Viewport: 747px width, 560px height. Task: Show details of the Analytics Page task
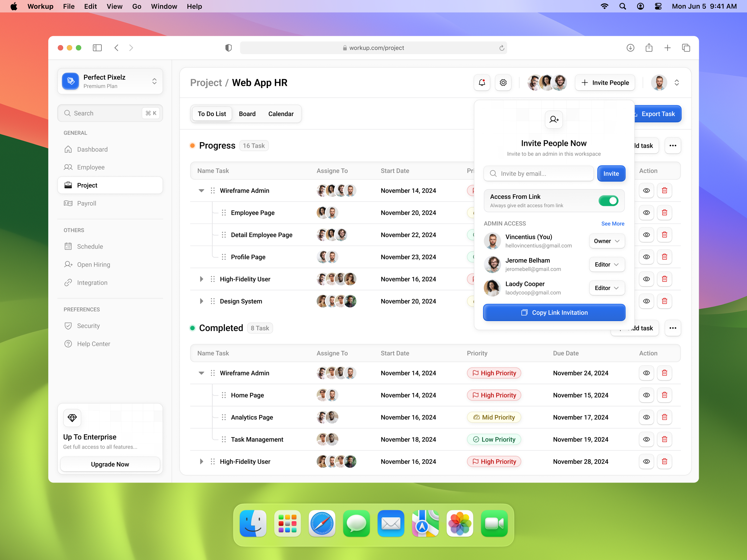pos(646,417)
